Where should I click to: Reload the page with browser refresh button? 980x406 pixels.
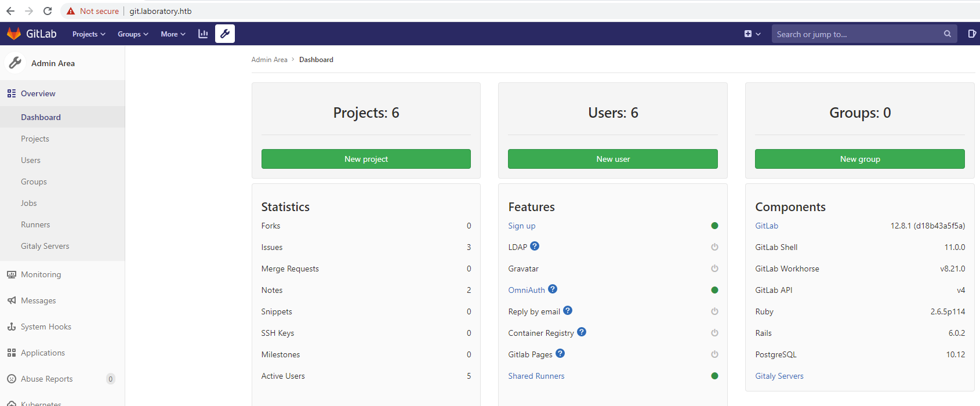(48, 11)
